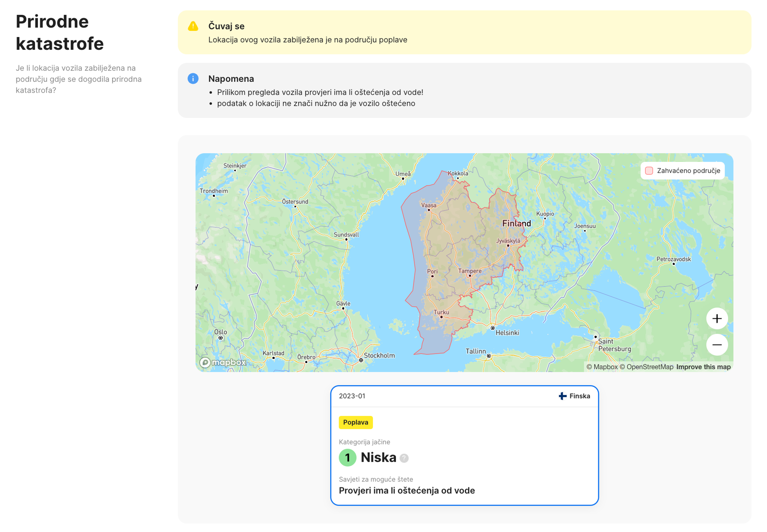The image size is (767, 532).
Task: Click the Tampere label in affected area
Action: 470,271
